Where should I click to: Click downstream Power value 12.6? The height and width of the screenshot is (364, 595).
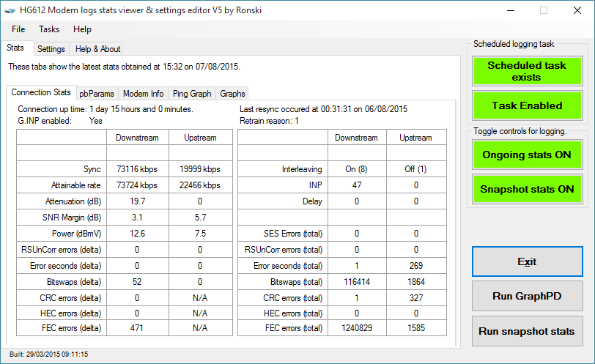point(137,234)
